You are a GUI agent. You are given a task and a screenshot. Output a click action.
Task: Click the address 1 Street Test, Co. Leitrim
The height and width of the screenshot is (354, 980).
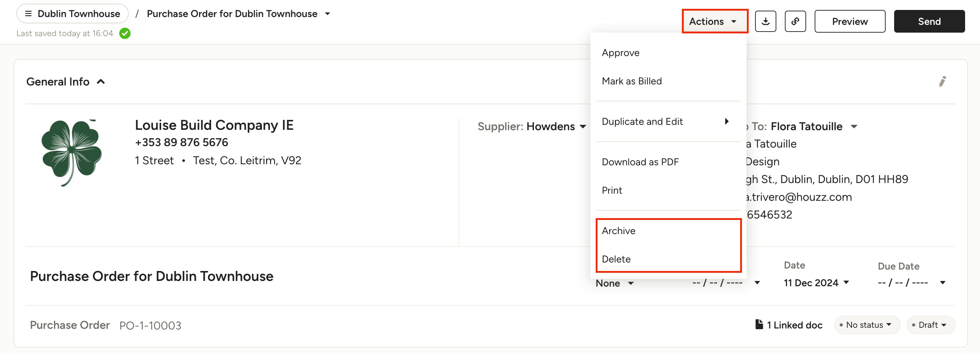click(x=218, y=160)
